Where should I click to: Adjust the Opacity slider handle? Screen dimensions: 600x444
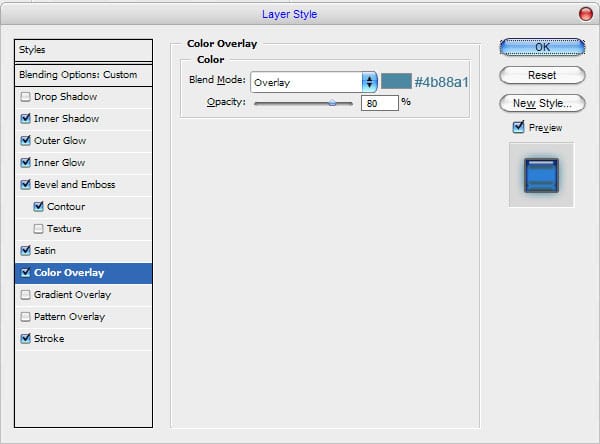tap(332, 102)
